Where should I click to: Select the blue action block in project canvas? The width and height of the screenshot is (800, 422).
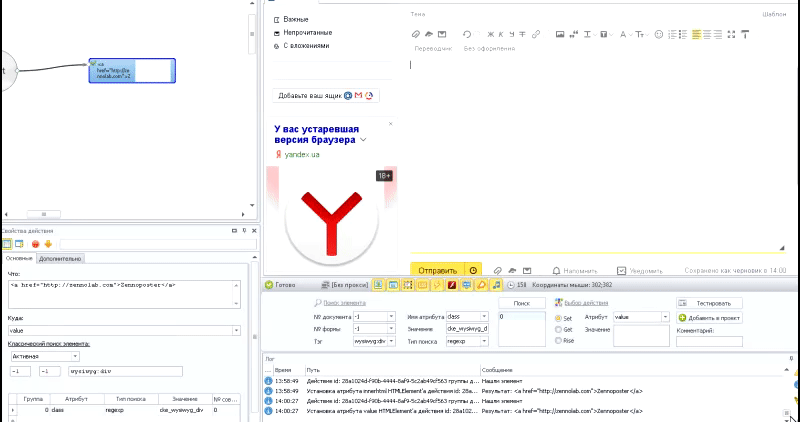[132, 70]
